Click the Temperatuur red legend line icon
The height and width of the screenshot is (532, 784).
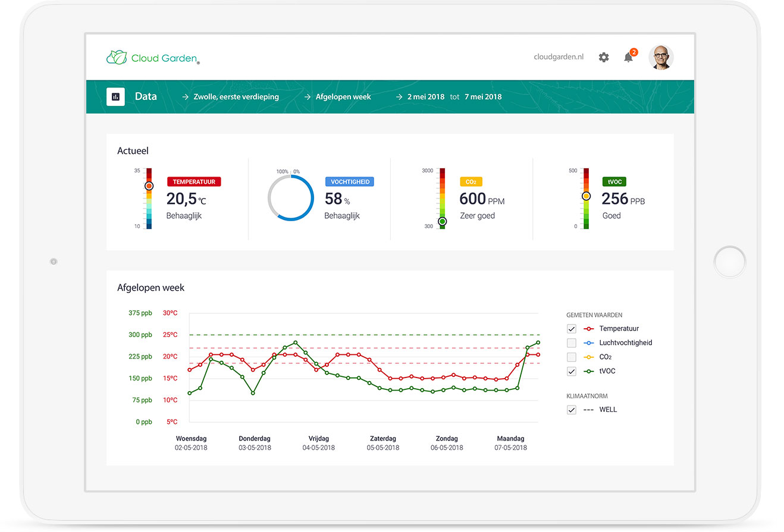[x=589, y=329]
